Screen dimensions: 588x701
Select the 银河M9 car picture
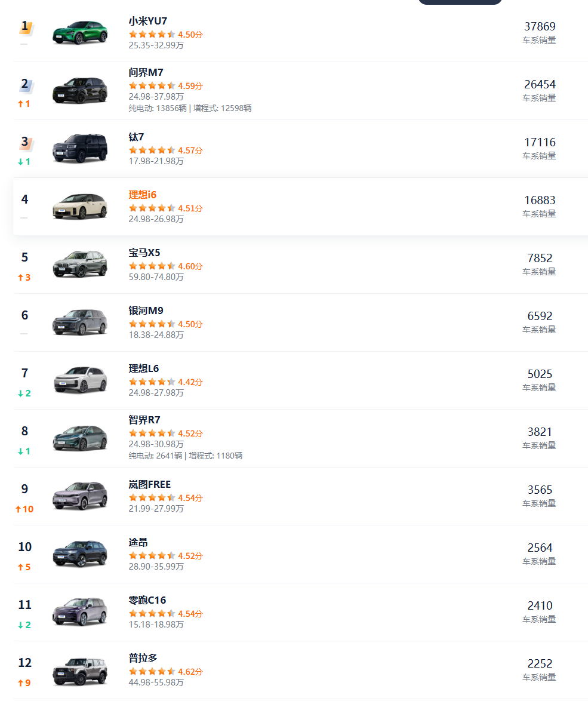pos(79,322)
